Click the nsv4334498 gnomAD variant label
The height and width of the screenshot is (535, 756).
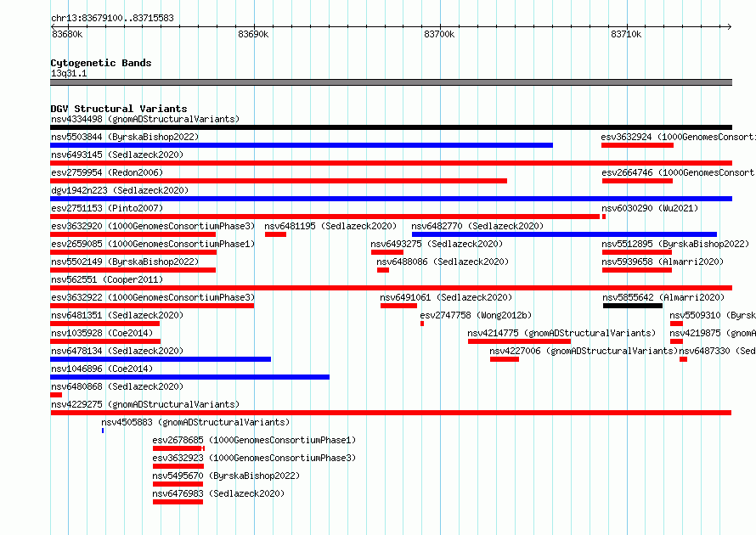[x=145, y=119]
